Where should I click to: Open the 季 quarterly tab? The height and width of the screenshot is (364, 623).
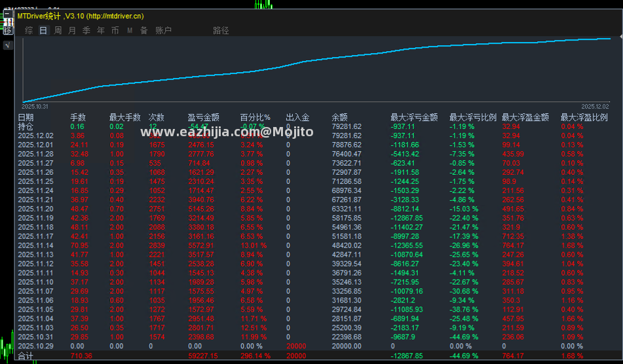point(86,31)
